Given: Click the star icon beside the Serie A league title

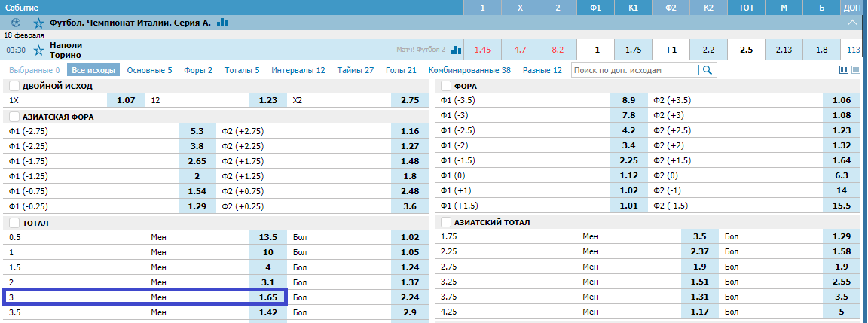Looking at the screenshot, I should [x=38, y=23].
